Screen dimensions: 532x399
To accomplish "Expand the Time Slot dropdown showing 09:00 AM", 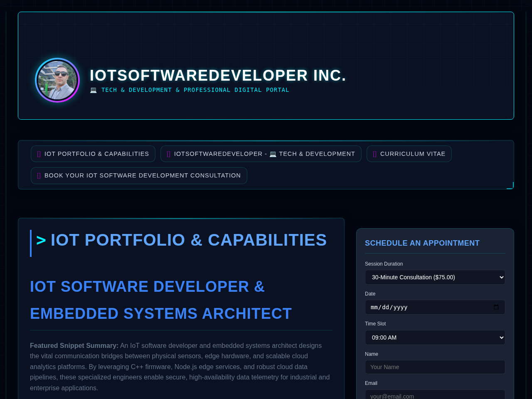I will (x=435, y=337).
